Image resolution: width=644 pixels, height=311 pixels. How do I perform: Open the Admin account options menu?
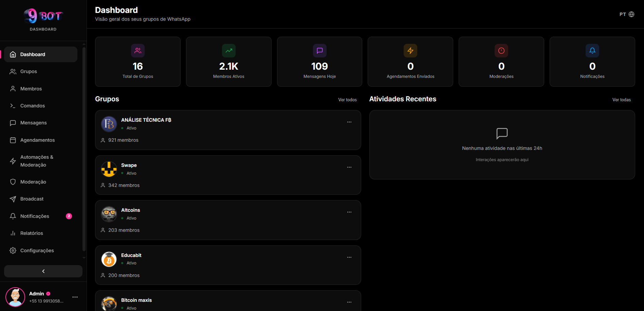[x=75, y=297]
